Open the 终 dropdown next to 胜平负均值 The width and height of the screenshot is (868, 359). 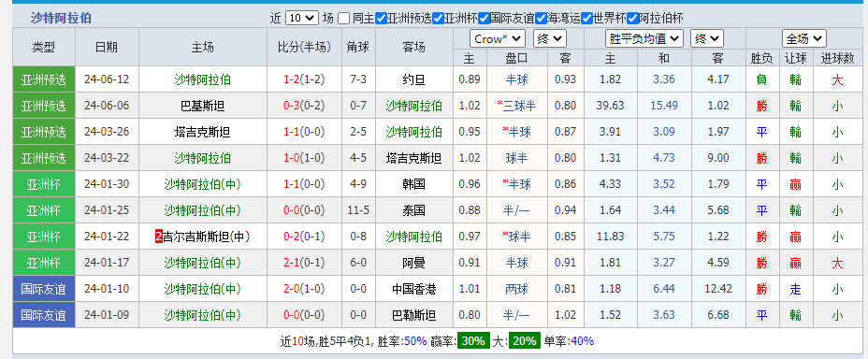[x=707, y=38]
